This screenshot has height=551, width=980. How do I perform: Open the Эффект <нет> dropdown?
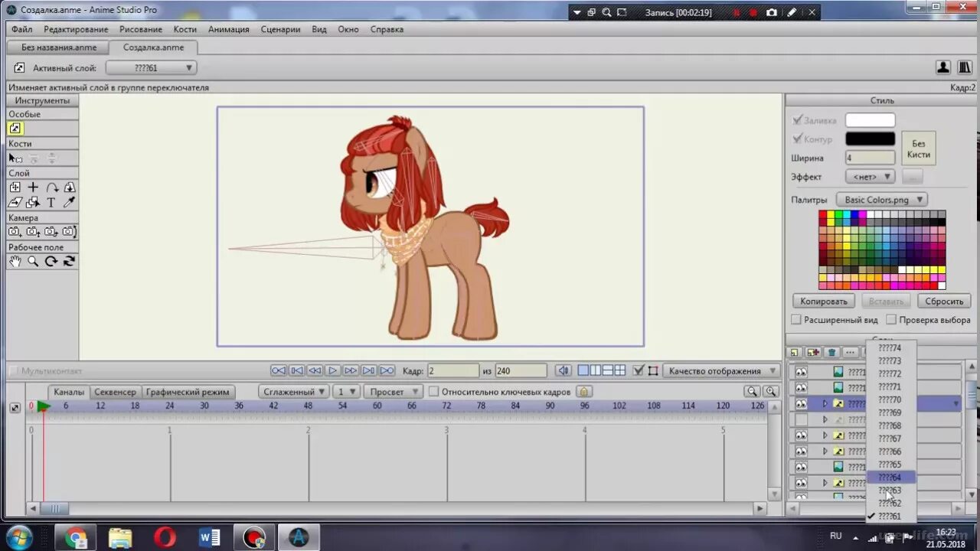[869, 177]
